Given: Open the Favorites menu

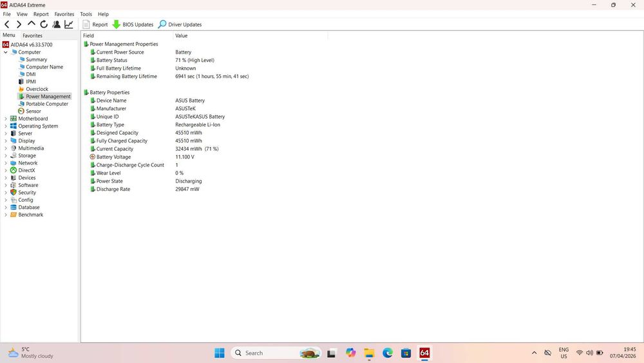Looking at the screenshot, I should [x=64, y=14].
